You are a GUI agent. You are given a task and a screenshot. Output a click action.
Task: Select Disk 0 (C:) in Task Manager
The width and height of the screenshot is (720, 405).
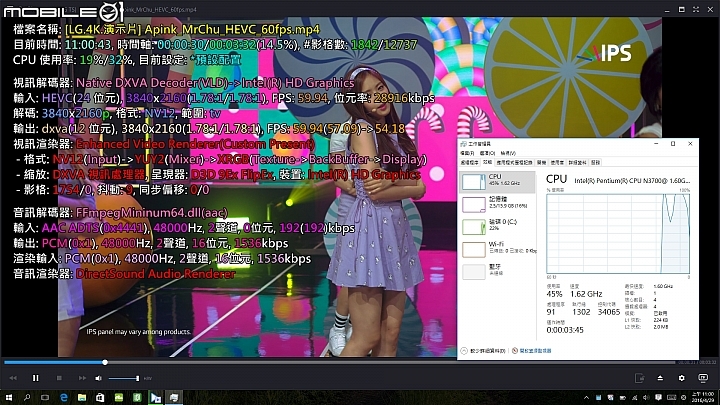click(498, 227)
